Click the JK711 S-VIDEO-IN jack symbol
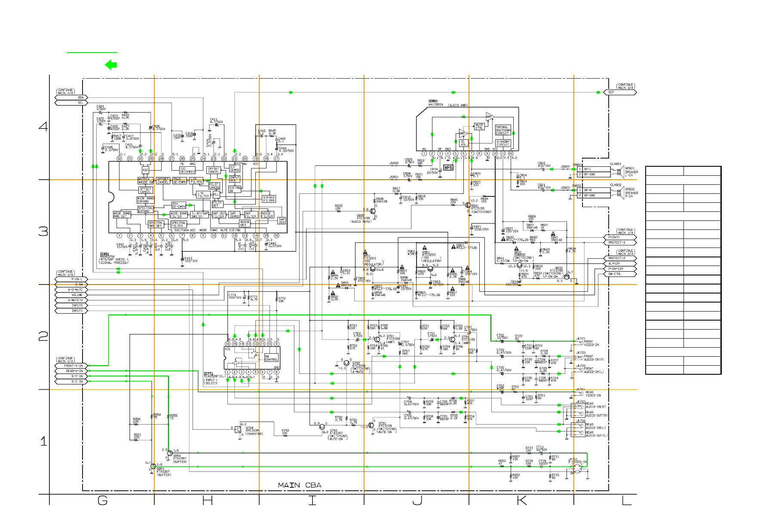 (x=578, y=468)
